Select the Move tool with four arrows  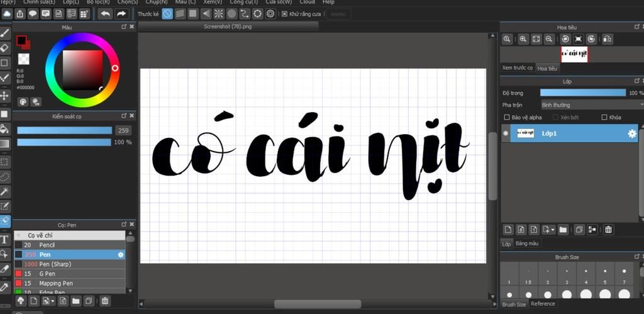pyautogui.click(x=4, y=96)
